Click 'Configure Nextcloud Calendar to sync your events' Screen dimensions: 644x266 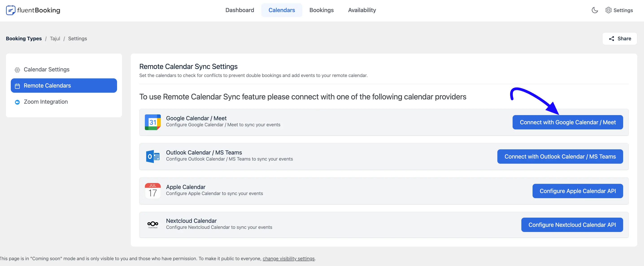tap(219, 227)
